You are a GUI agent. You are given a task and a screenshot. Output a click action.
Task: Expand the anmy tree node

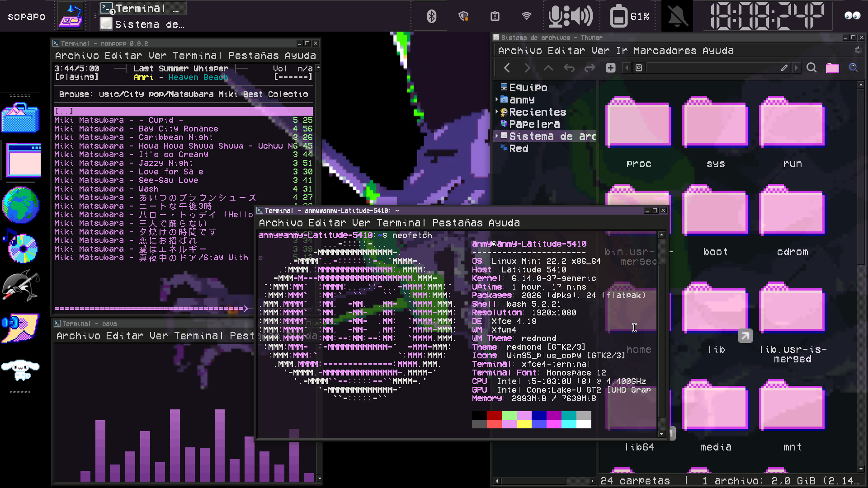[x=497, y=99]
